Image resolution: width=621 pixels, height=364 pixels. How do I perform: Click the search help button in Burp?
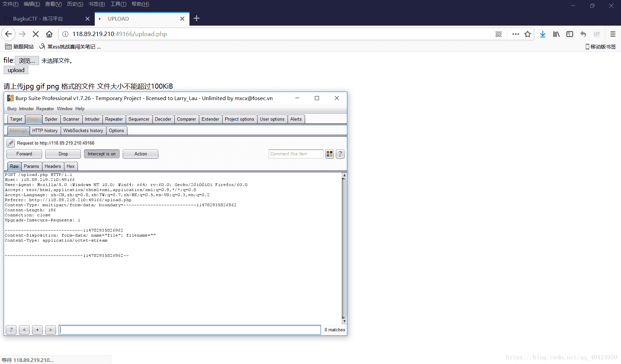(11, 330)
